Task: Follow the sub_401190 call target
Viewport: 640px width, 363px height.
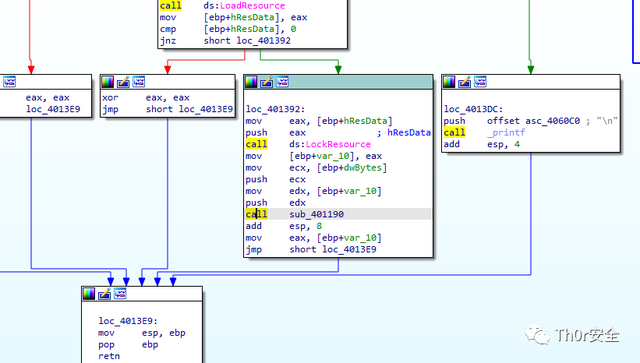Action: [317, 214]
